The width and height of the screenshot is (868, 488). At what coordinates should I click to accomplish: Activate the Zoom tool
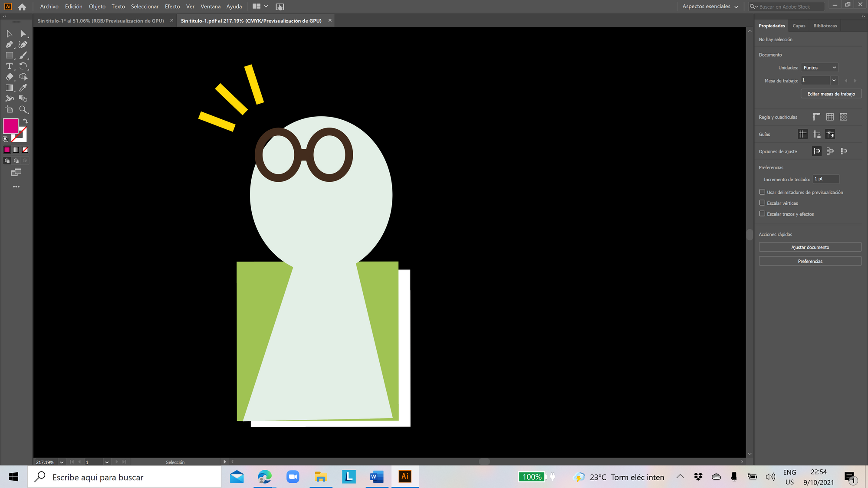[23, 109]
